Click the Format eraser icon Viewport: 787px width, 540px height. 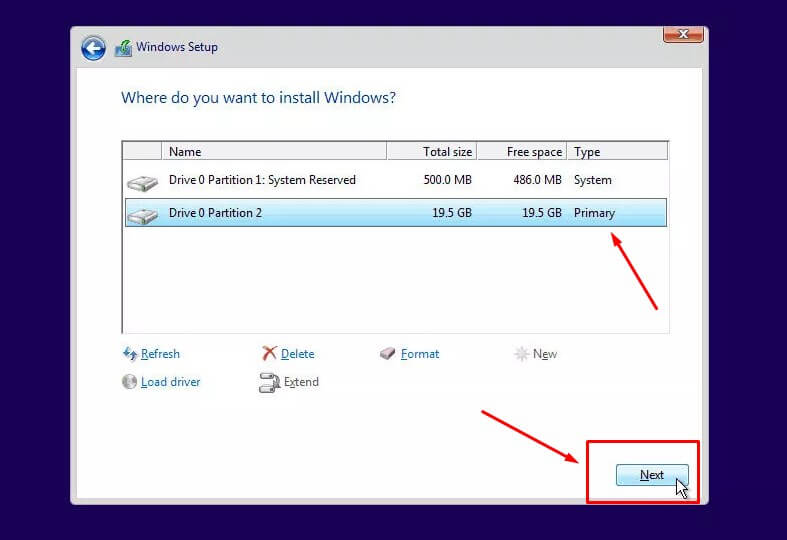[387, 353]
